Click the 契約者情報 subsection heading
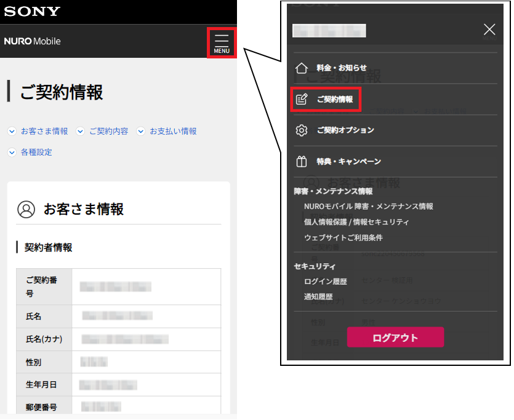 click(48, 247)
